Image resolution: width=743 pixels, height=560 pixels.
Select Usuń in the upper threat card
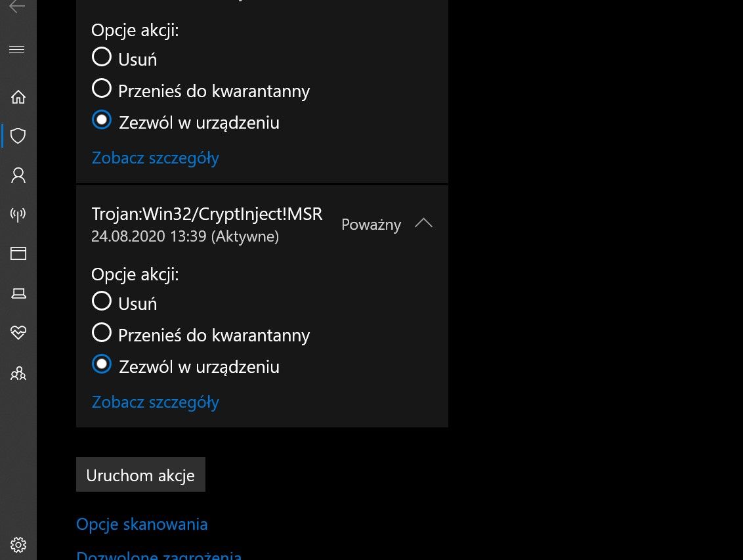point(102,57)
